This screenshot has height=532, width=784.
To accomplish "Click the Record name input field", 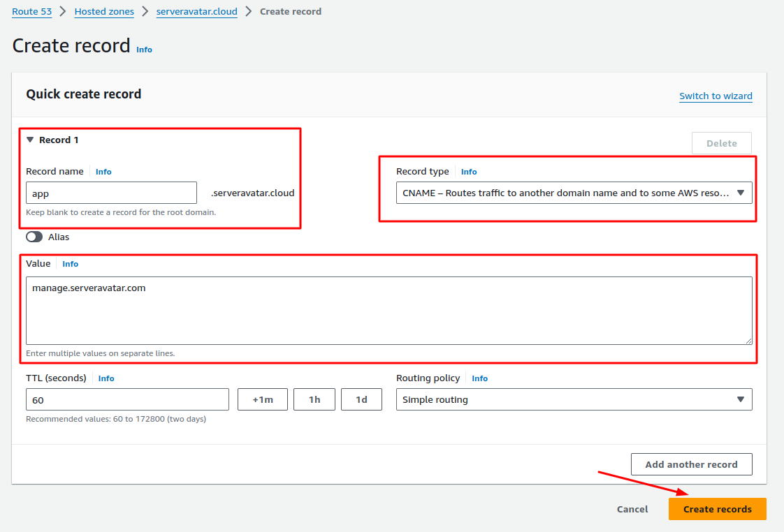I will [111, 193].
